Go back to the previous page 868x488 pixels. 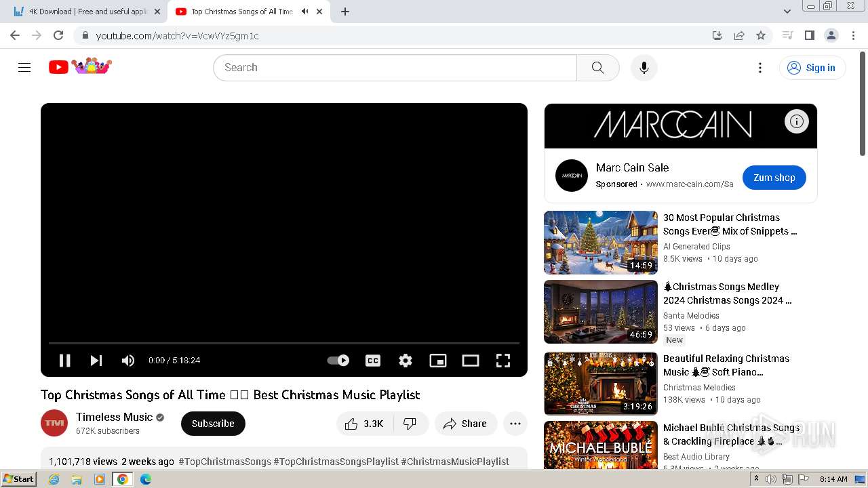pos(15,35)
